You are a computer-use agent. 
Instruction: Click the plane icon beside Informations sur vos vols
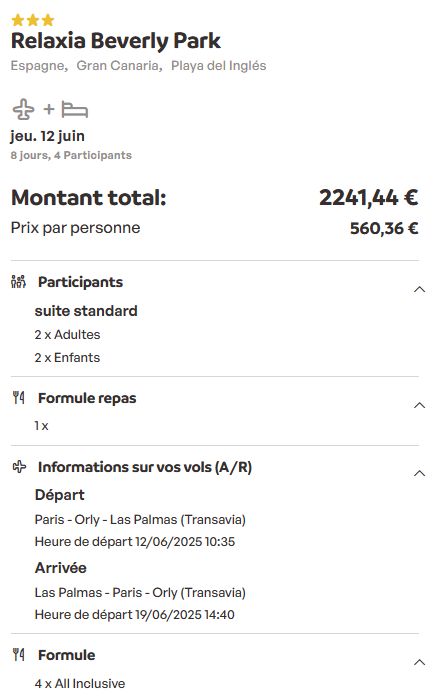coord(19,467)
